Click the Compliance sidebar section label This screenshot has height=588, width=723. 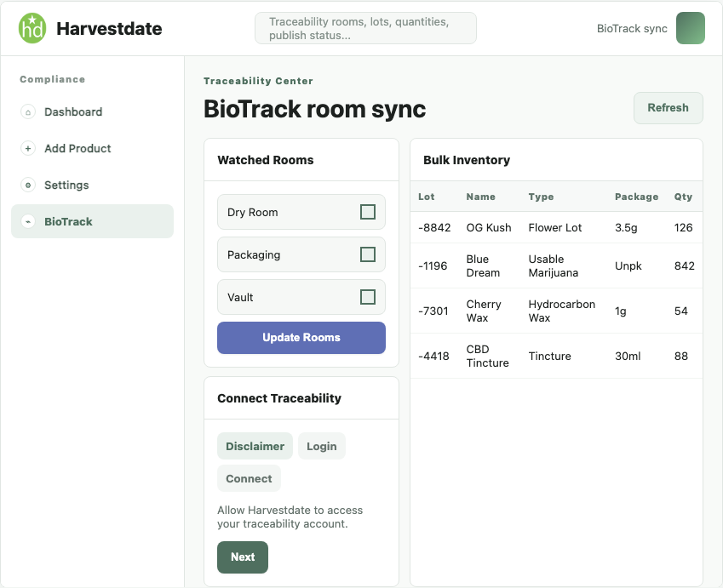tap(52, 79)
